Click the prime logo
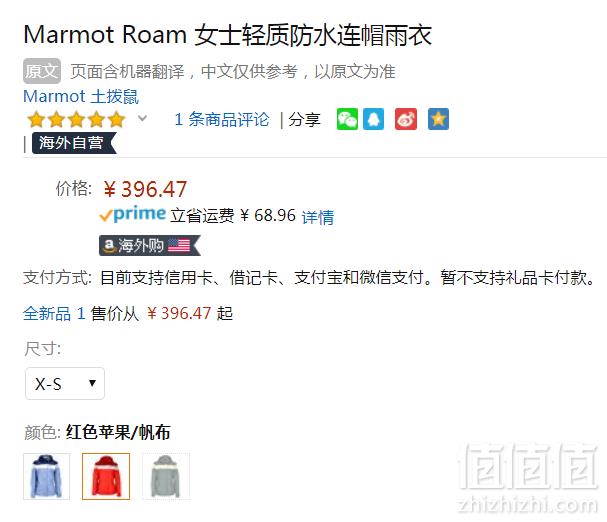 click(x=132, y=214)
